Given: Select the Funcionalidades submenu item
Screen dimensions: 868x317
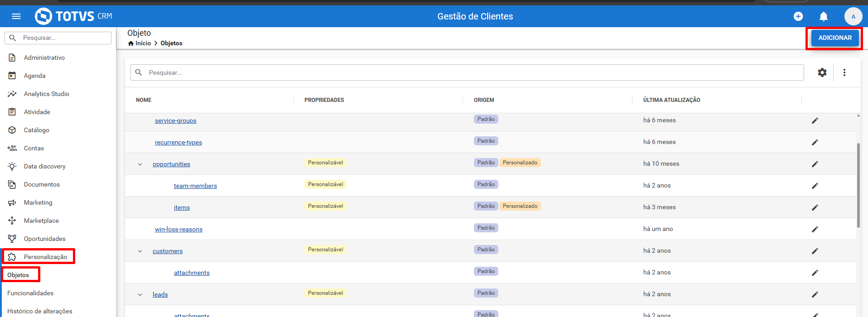Looking at the screenshot, I should tap(30, 293).
